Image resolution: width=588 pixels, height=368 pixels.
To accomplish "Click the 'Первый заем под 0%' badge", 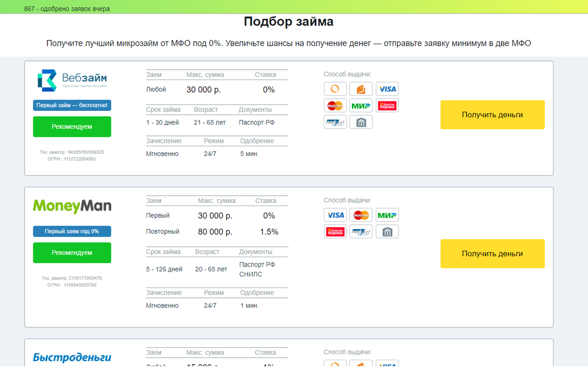I will pyautogui.click(x=72, y=231).
